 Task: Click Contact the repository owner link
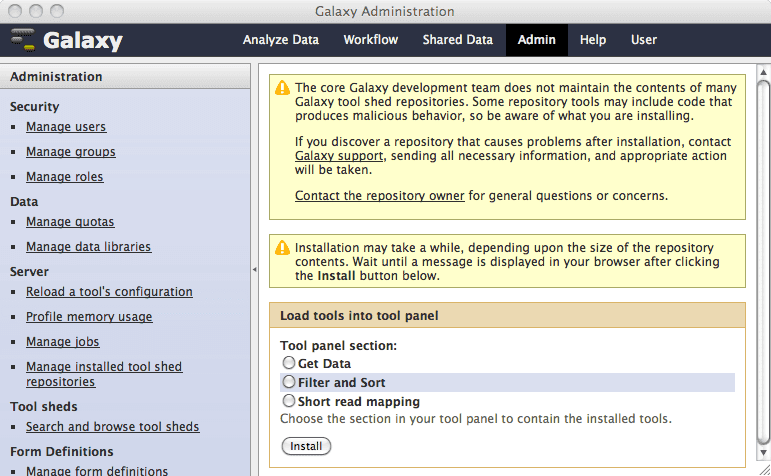pyautogui.click(x=379, y=196)
